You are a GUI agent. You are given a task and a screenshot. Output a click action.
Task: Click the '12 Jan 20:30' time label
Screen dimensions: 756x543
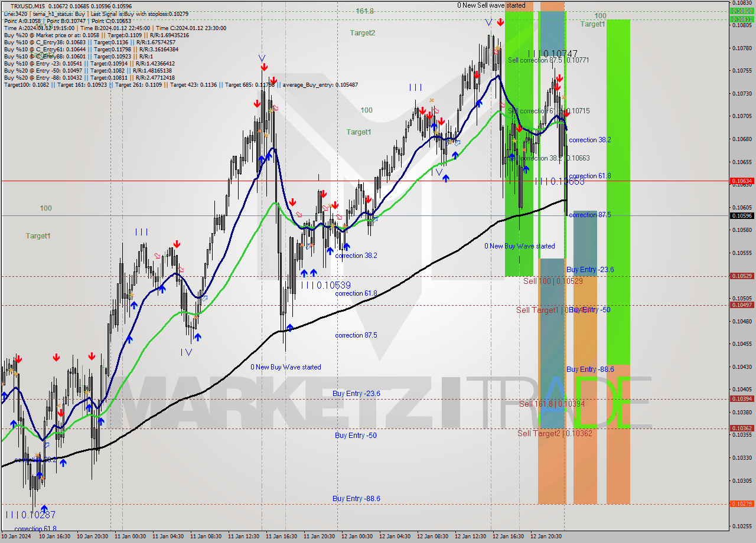coord(546,537)
